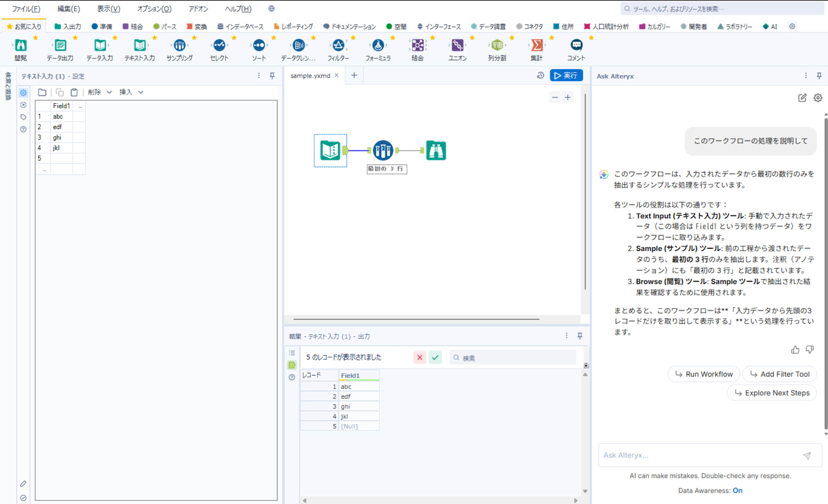Open the workflow run history icon
The image size is (828, 504).
pos(540,75)
